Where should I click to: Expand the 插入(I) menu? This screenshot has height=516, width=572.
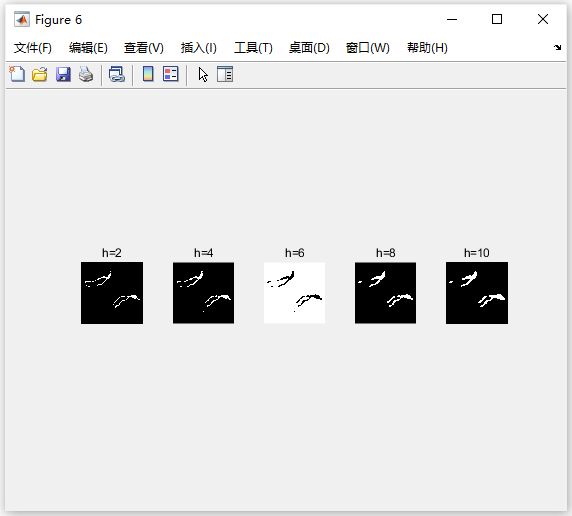tap(198, 47)
